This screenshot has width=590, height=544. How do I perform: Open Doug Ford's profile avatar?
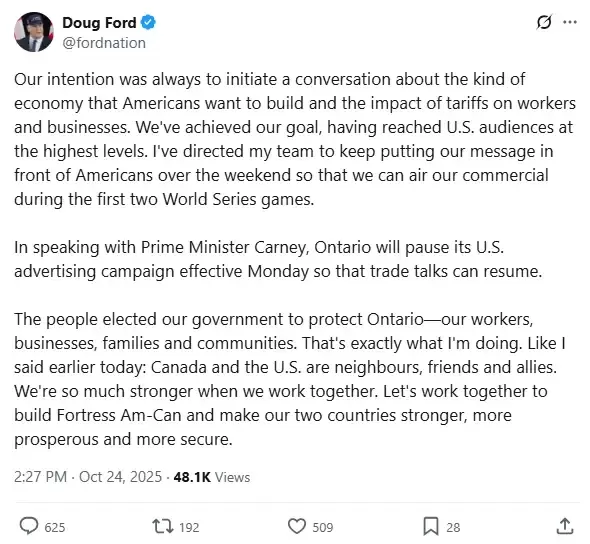[34, 32]
